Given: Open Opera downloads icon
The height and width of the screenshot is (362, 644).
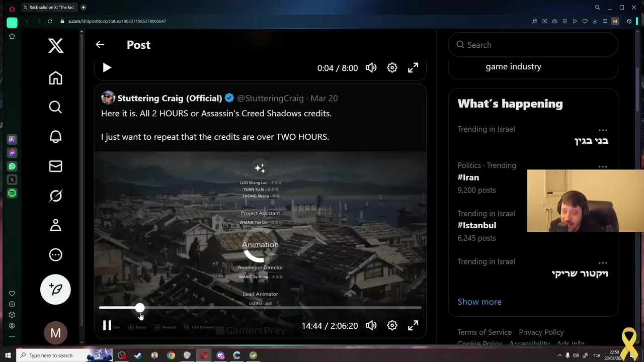Looking at the screenshot, I should [595, 21].
